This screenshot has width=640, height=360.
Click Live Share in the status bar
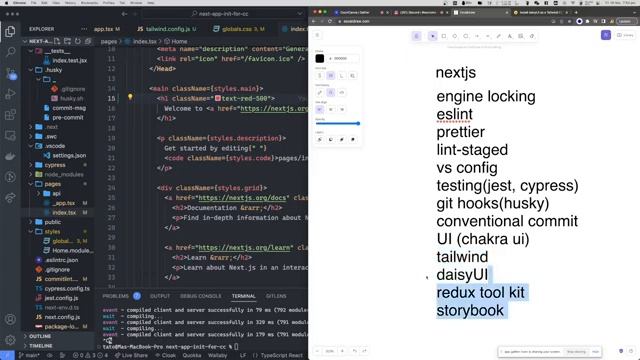pos(131,356)
